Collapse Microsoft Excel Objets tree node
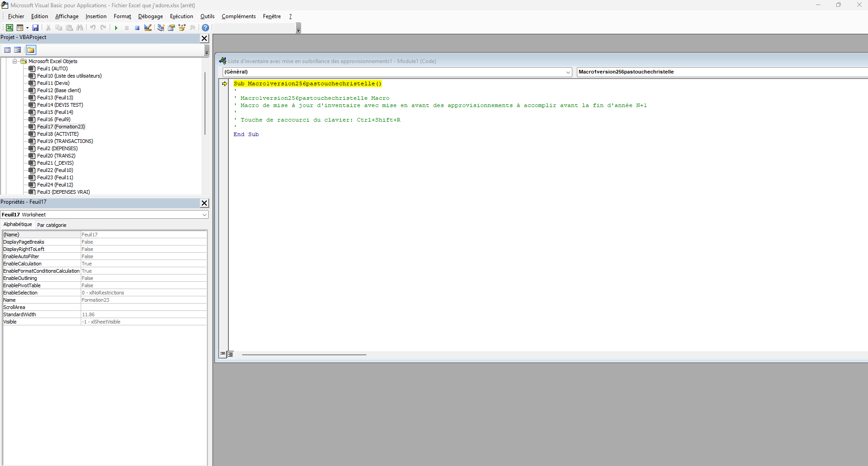Image resolution: width=868 pixels, height=466 pixels. (14, 61)
